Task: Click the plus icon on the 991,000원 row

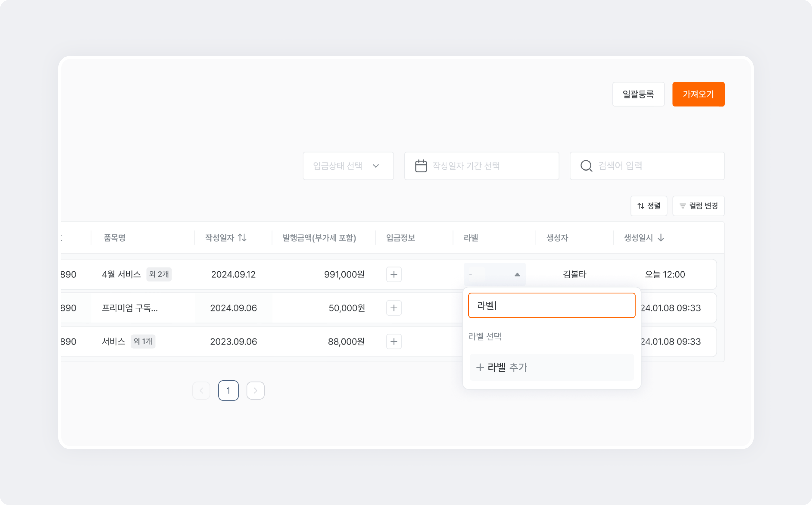Action: (394, 274)
